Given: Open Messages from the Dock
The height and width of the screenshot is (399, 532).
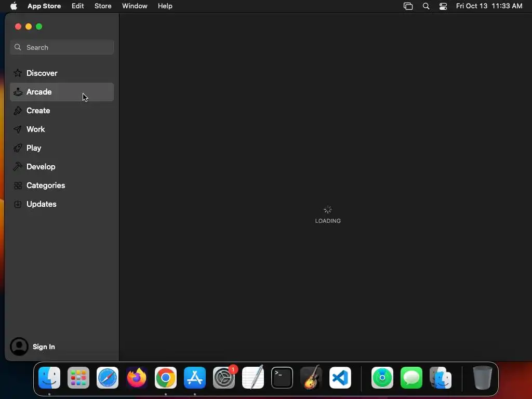Looking at the screenshot, I should pyautogui.click(x=411, y=378).
